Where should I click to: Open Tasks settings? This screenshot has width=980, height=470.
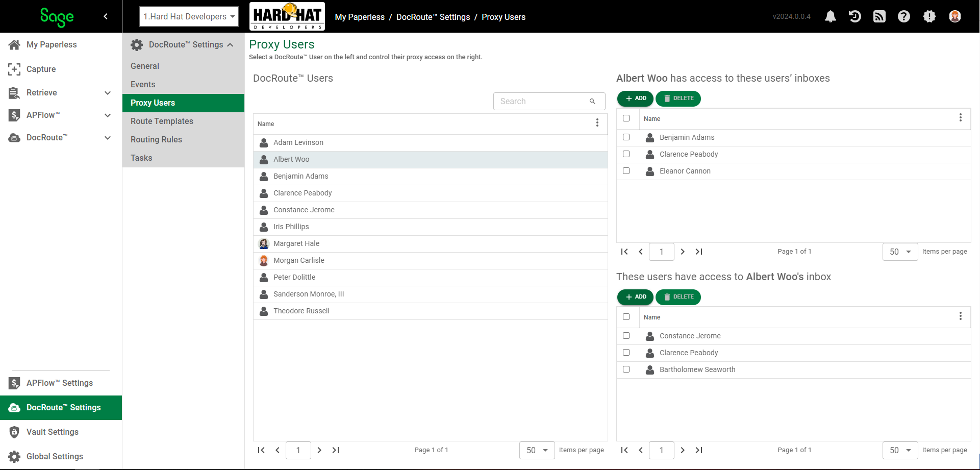coord(183,158)
